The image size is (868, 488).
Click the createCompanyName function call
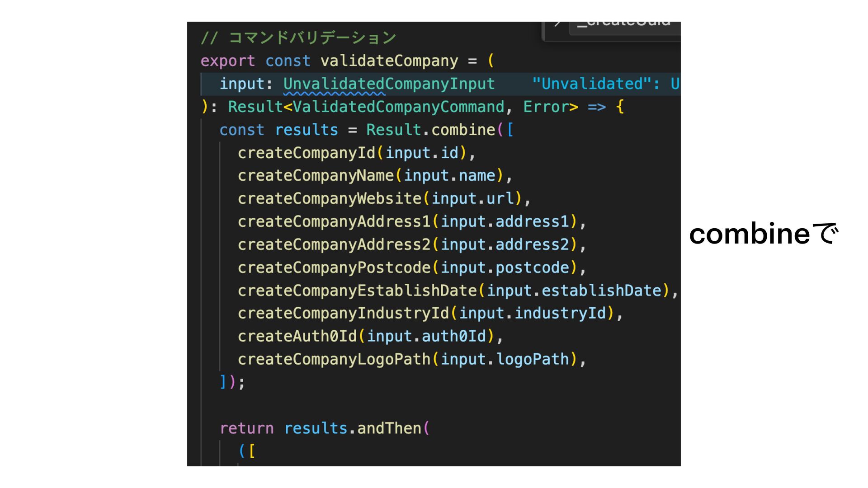point(316,176)
